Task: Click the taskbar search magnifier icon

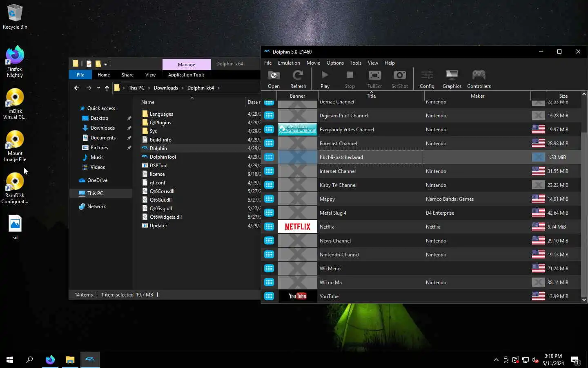Action: click(x=29, y=360)
